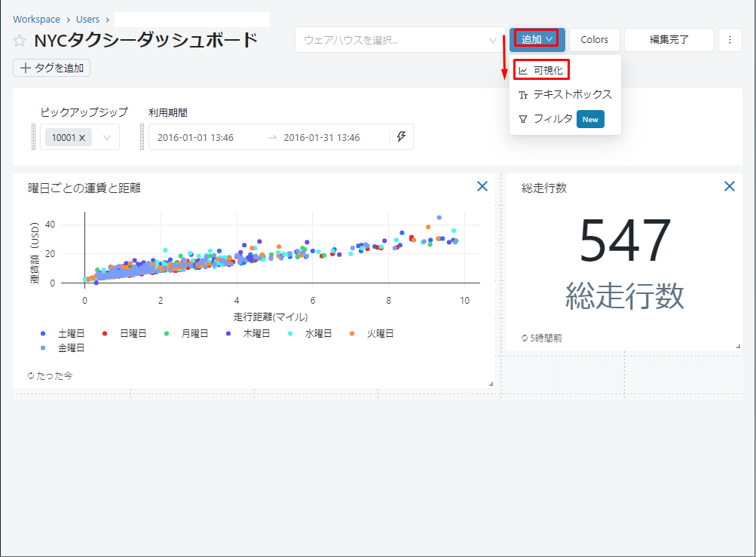Star the NYC taxi dashboard as favorite
The image size is (756, 557).
(20, 41)
